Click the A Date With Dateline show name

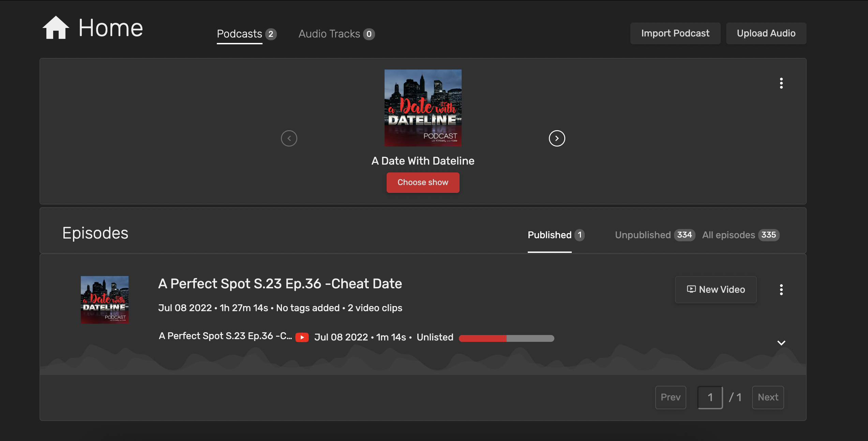pyautogui.click(x=423, y=161)
